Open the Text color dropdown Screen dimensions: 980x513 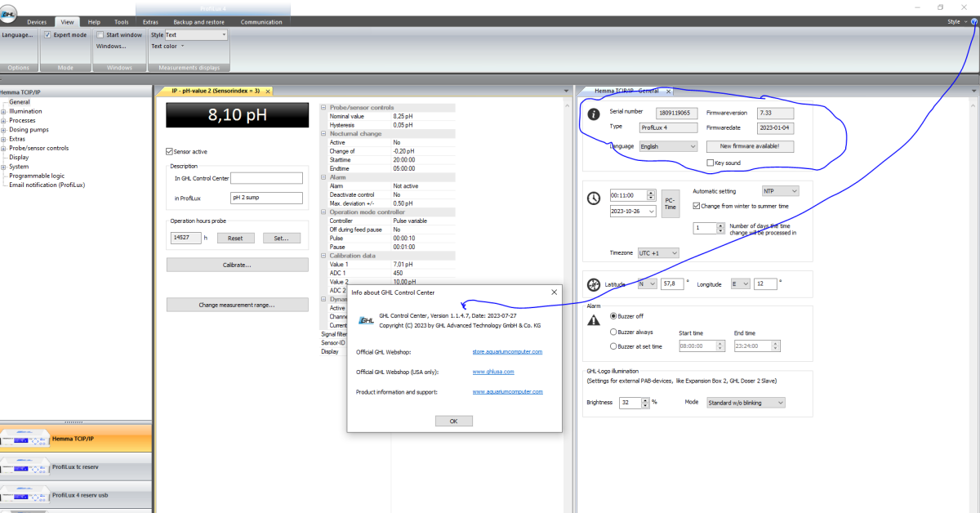[x=167, y=46]
